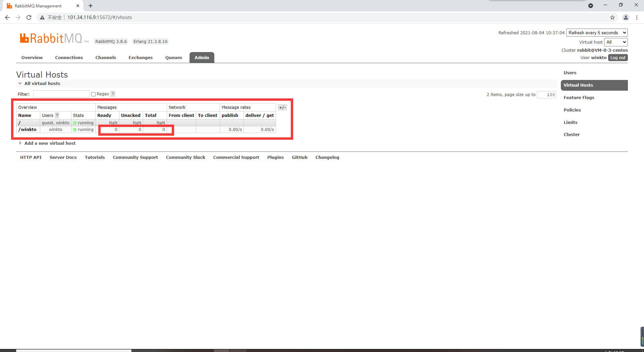Screen dimensions: 644x352
Task: Click the page size input field
Action: pos(546,95)
